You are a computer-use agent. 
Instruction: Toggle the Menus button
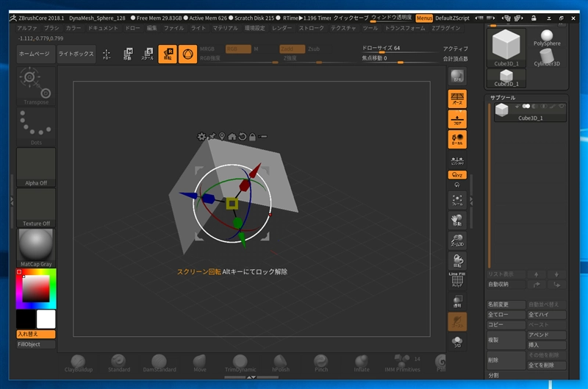(x=424, y=18)
